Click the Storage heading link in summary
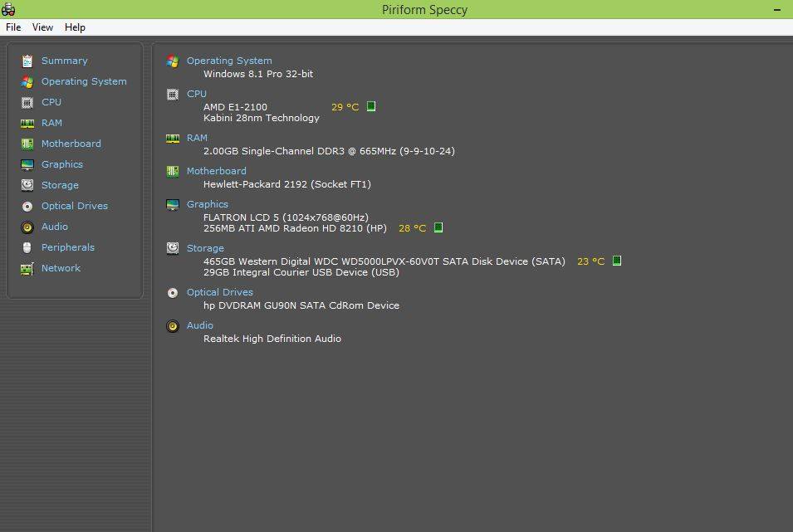Viewport: 793px width, 532px height. tap(205, 248)
